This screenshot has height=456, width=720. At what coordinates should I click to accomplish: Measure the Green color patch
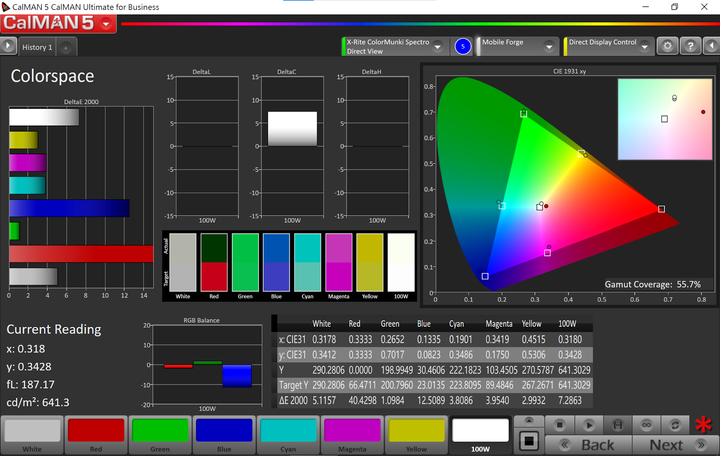[x=160, y=435]
